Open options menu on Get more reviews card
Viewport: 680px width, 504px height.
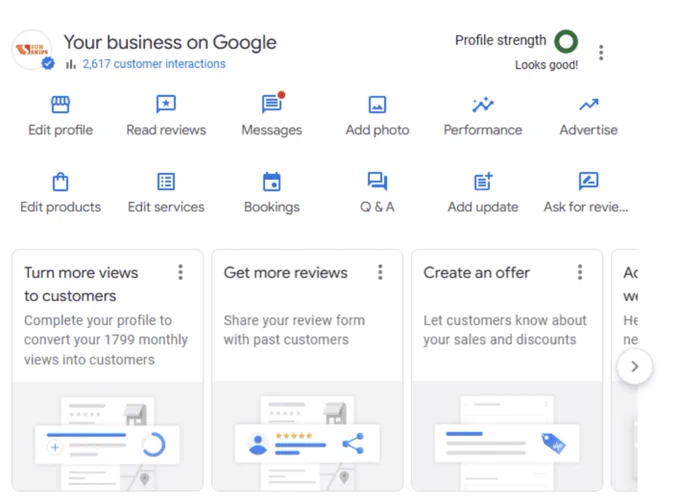pos(380,272)
